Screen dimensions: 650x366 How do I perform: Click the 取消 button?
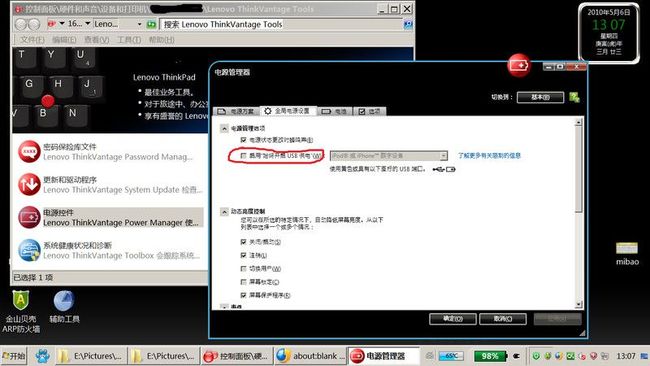pyautogui.click(x=503, y=319)
